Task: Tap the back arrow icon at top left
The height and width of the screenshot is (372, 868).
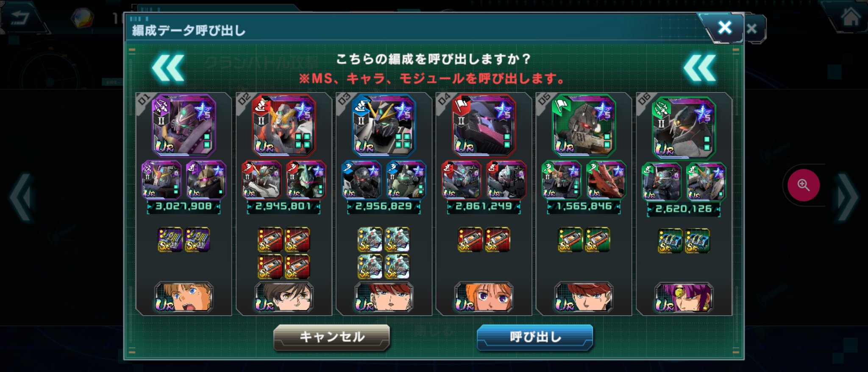Action: coord(19,18)
